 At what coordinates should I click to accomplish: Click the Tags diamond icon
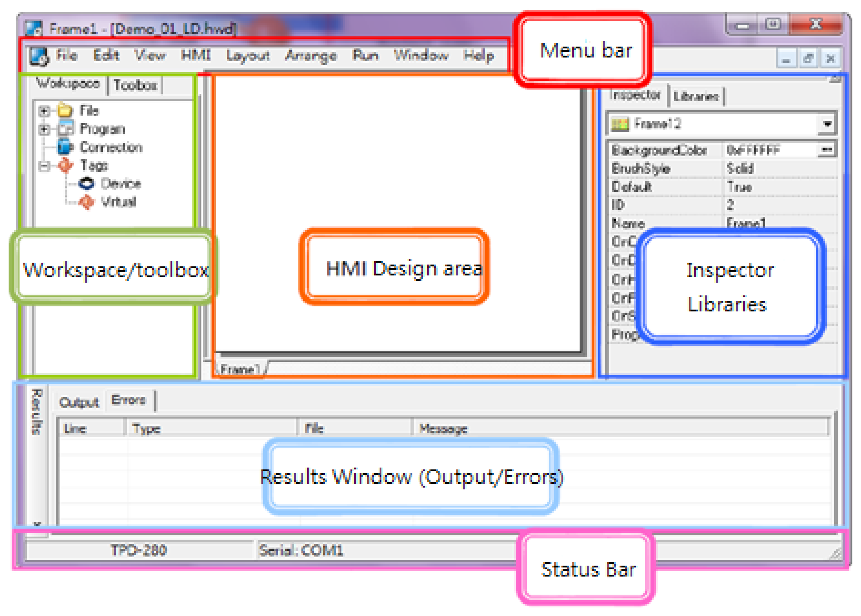pos(65,165)
